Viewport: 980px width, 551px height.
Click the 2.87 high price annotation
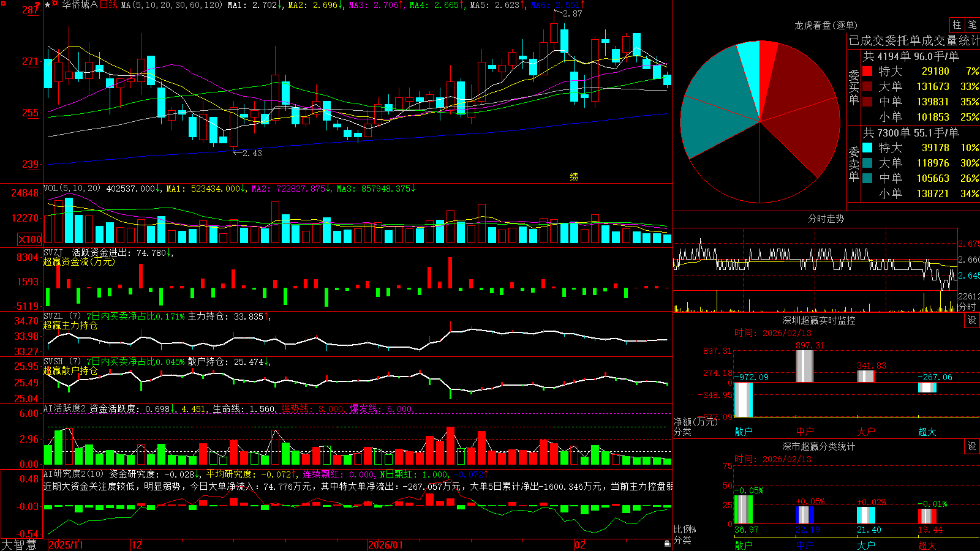573,13
